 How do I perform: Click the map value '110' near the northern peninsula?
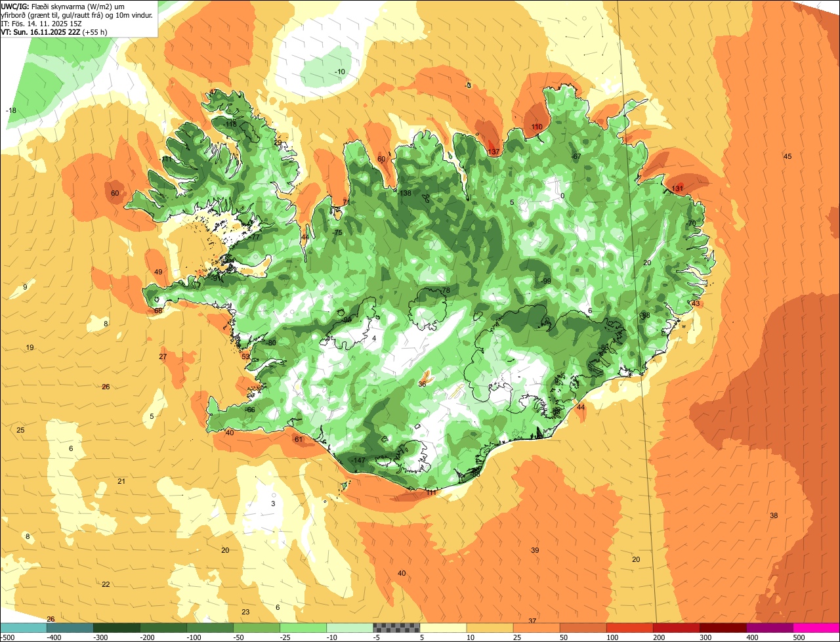click(x=537, y=127)
